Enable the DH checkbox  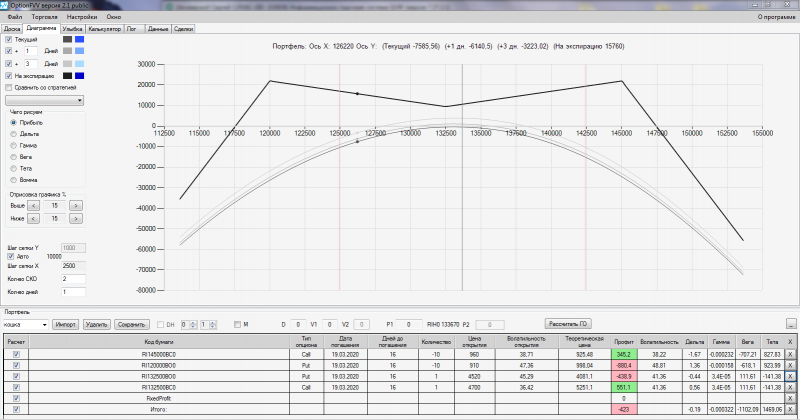pos(161,325)
